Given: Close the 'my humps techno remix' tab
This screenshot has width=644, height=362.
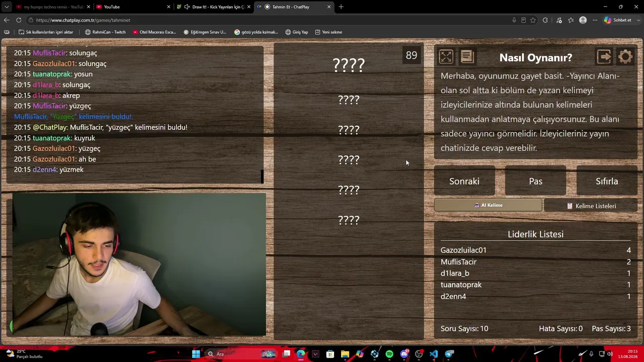Looking at the screenshot, I should (x=89, y=7).
